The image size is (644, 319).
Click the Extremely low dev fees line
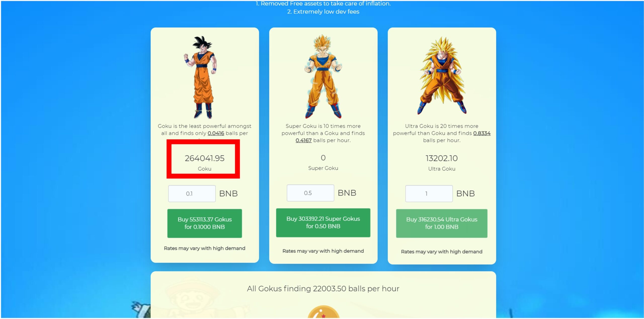323,12
